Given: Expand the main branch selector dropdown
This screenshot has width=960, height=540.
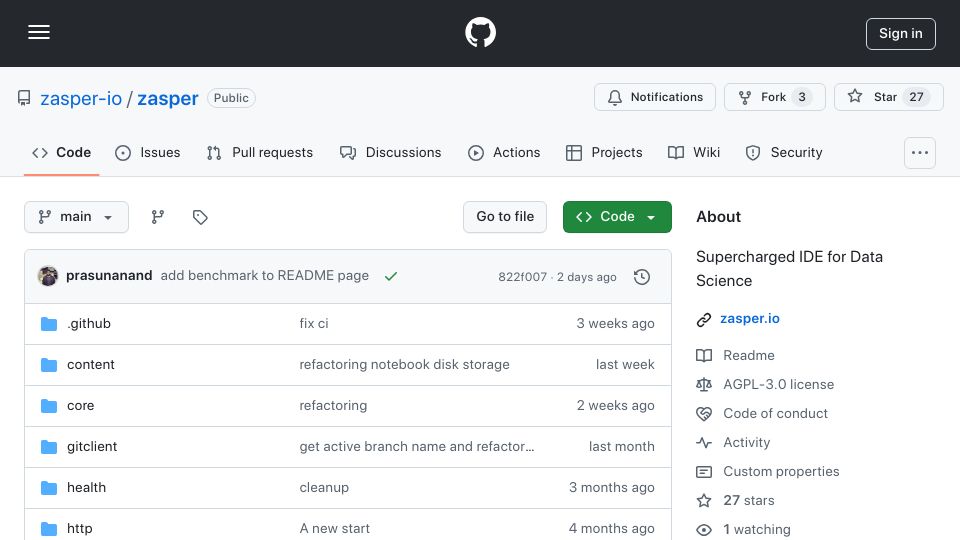Looking at the screenshot, I should tap(77, 217).
